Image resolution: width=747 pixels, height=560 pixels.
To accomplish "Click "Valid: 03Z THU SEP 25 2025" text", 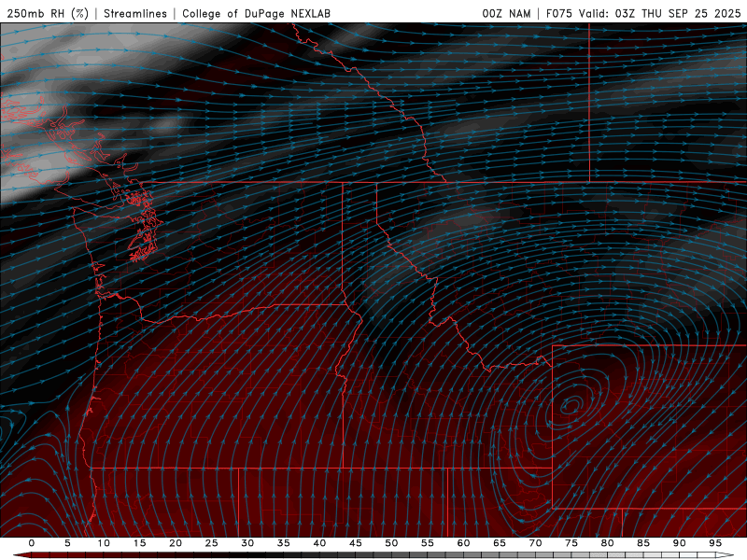I will coord(660,13).
